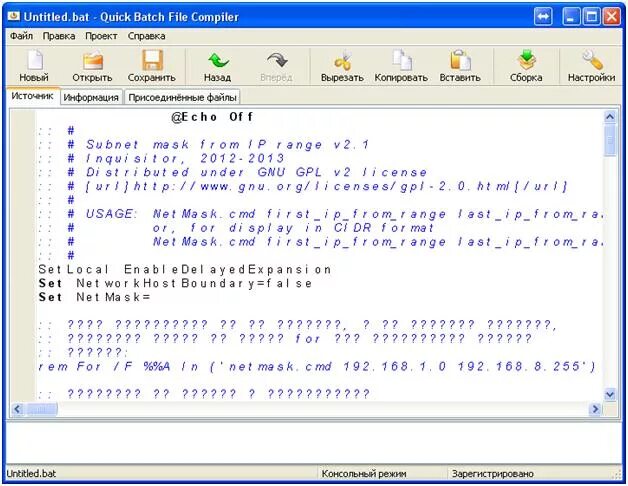Viewport: 628px width, 486px height.
Task: Click the 'Set NetMask=' line
Action: 94,297
